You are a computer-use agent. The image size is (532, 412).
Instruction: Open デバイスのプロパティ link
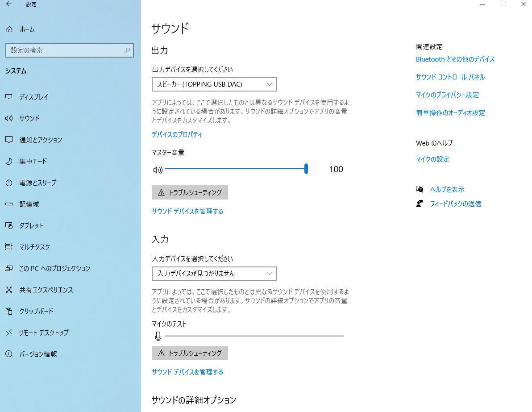coord(177,134)
